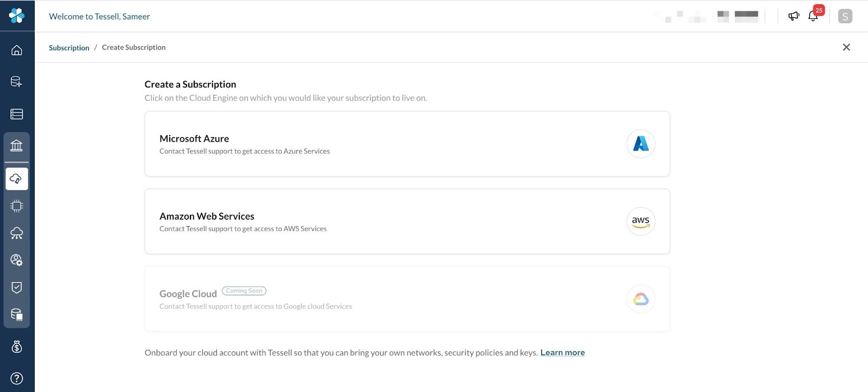Open the server list sidebar icon
Screen dimensions: 868x392
(17, 114)
